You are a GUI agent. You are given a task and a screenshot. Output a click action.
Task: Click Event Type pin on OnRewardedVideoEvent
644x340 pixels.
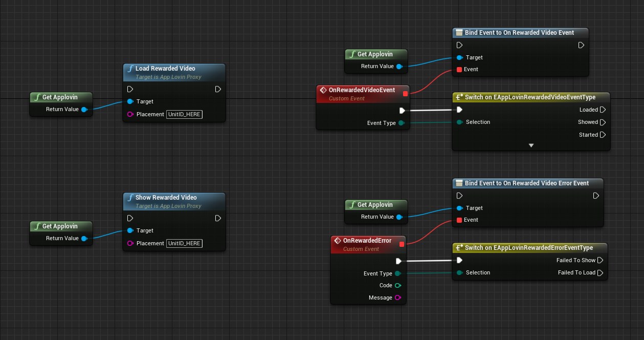tap(401, 123)
